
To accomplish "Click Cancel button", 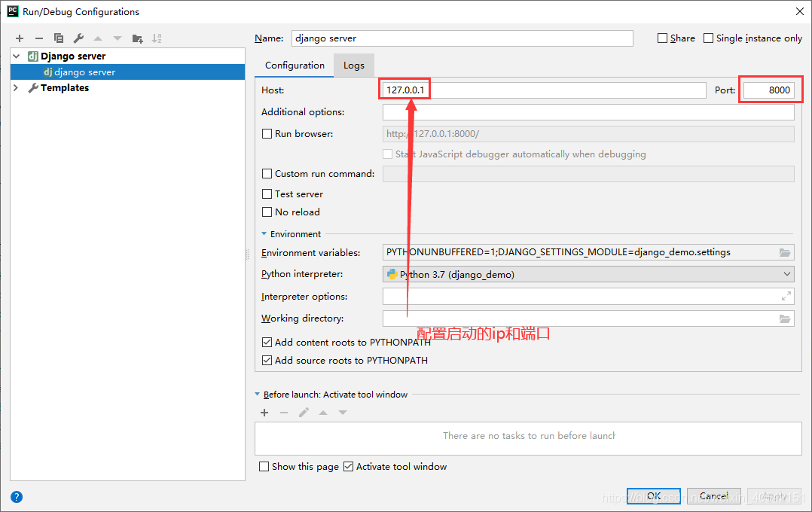I will [x=713, y=496].
